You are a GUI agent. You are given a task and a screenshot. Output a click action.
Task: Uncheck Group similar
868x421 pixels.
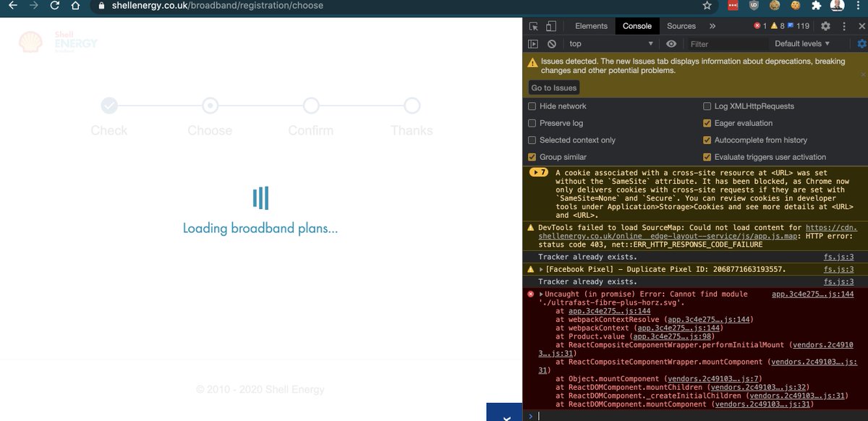pos(532,157)
